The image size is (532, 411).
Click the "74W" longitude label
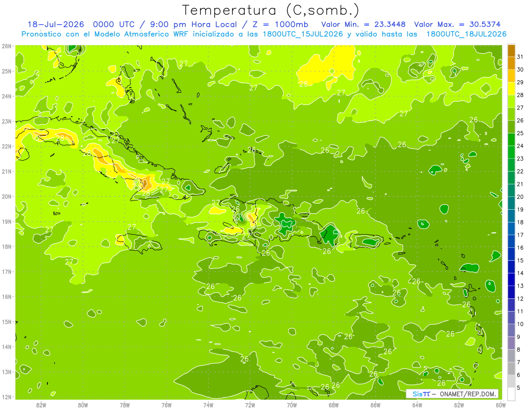[208, 405]
